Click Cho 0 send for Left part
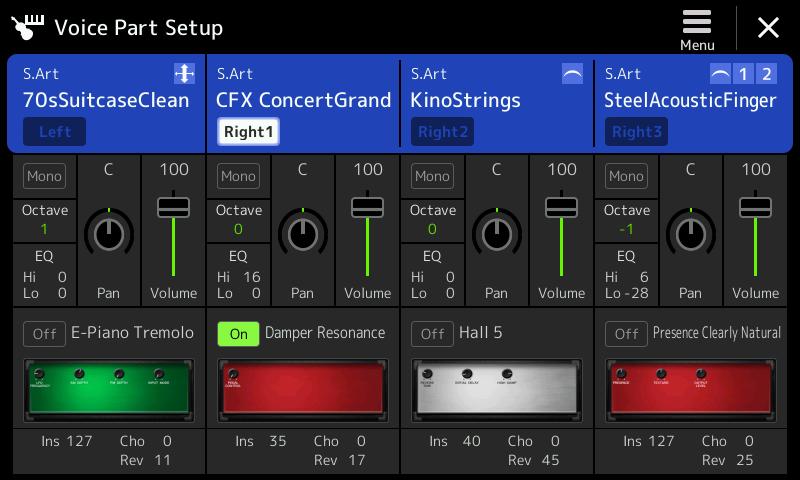800x480 pixels. click(x=145, y=441)
